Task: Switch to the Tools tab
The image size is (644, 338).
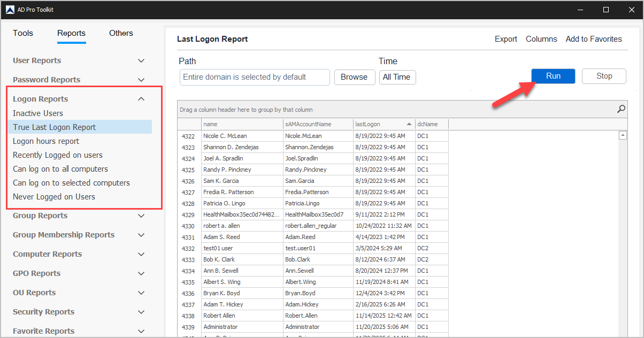Action: coord(23,33)
